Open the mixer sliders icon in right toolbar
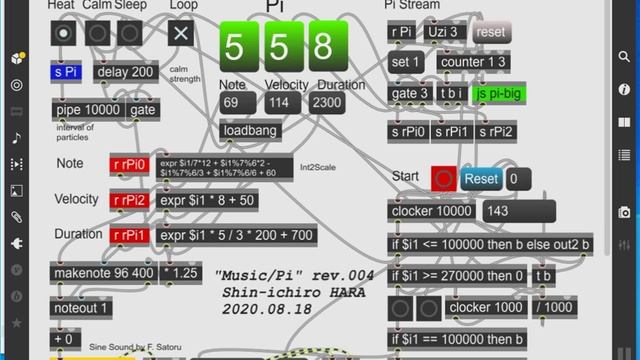 624,245
